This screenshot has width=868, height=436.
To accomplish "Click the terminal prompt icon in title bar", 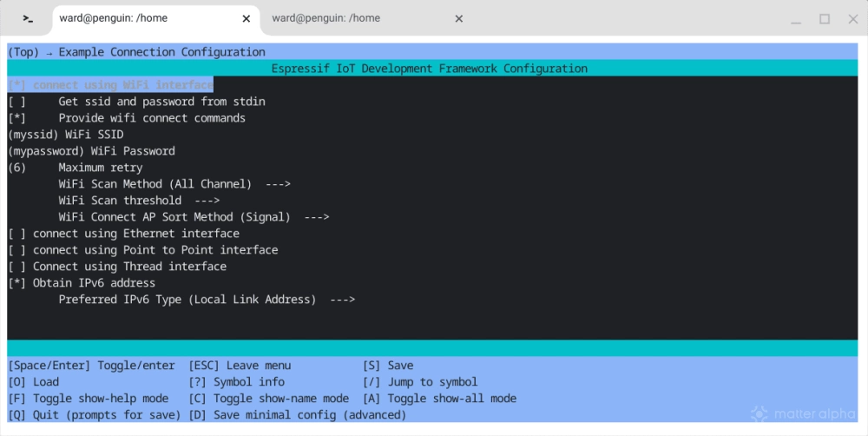I will [28, 18].
